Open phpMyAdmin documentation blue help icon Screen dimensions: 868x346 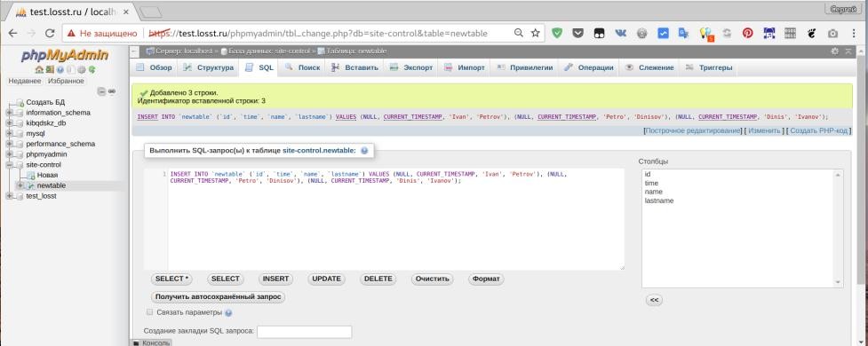point(60,69)
